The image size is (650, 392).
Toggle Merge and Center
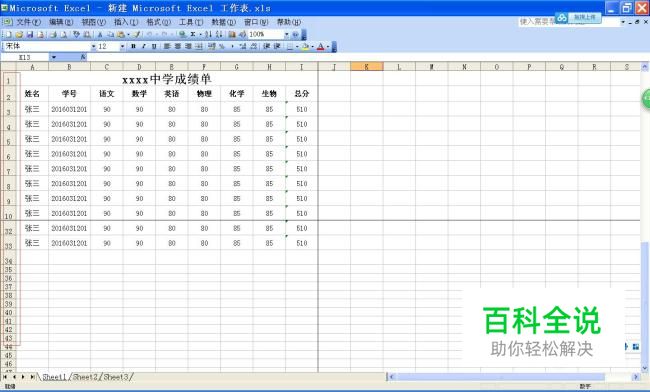pyautogui.click(x=199, y=46)
